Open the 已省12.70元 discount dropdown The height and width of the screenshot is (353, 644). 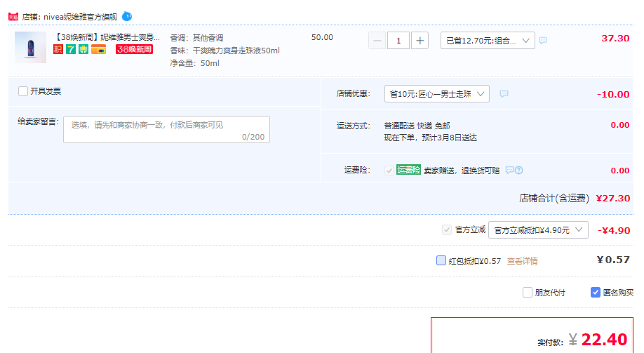click(488, 40)
